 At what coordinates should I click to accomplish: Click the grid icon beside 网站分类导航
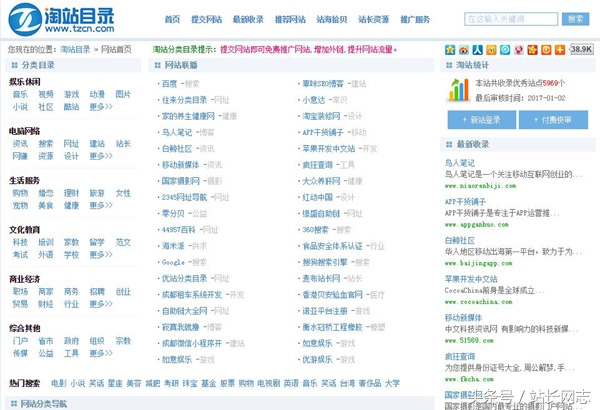pos(14,403)
